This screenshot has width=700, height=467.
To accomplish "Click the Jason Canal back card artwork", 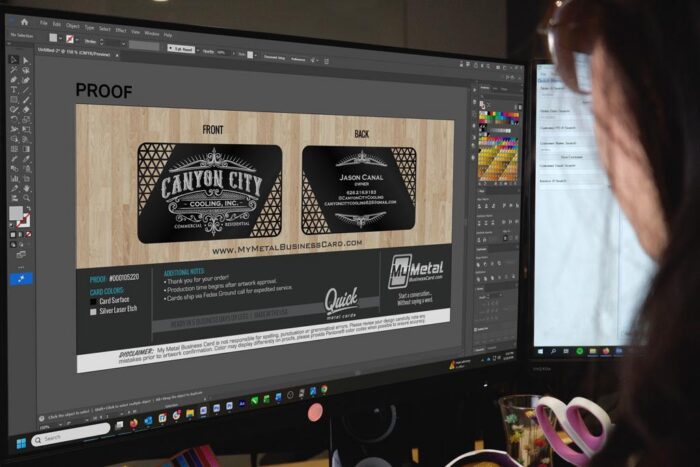I will pos(359,190).
